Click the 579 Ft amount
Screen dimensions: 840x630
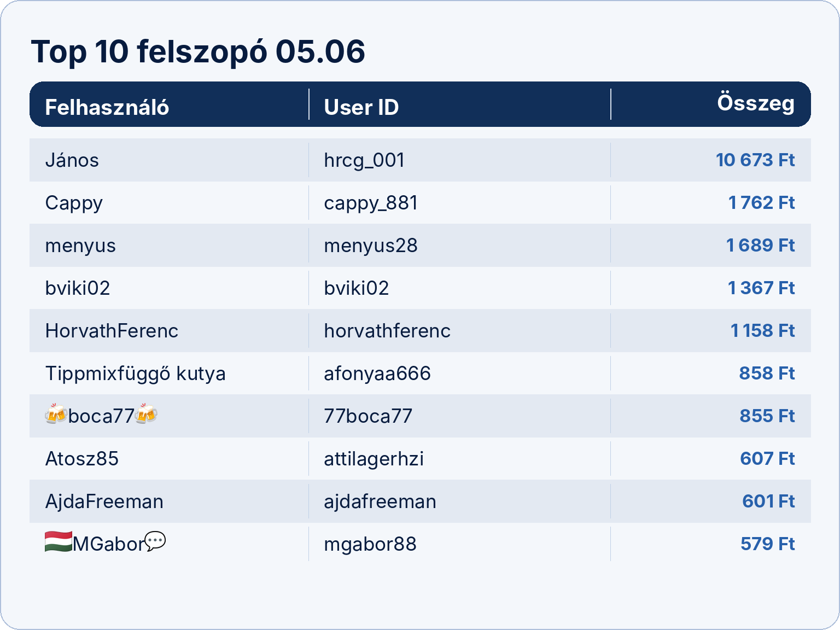tap(768, 544)
